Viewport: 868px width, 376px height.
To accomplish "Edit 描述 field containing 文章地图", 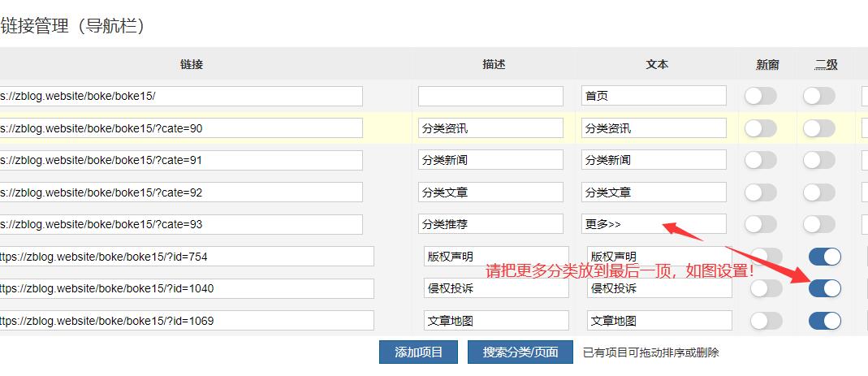I will [496, 321].
